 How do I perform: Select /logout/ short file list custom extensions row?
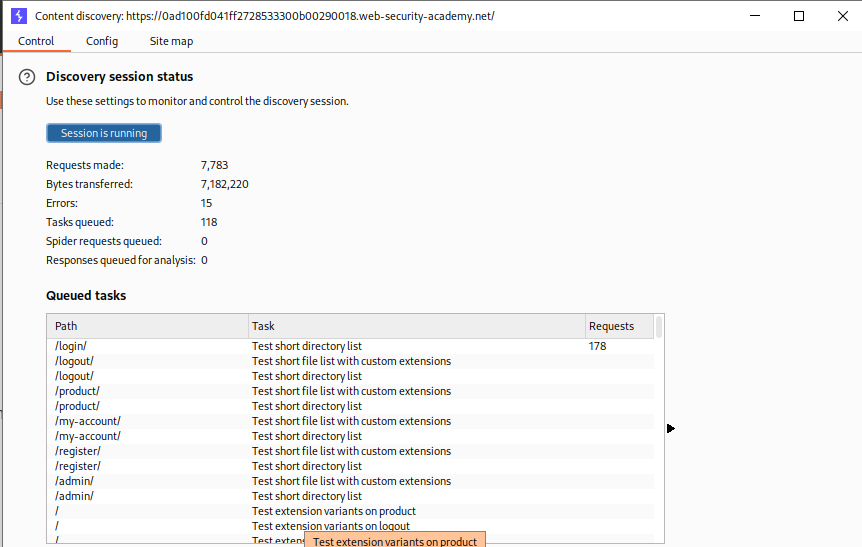(350, 361)
